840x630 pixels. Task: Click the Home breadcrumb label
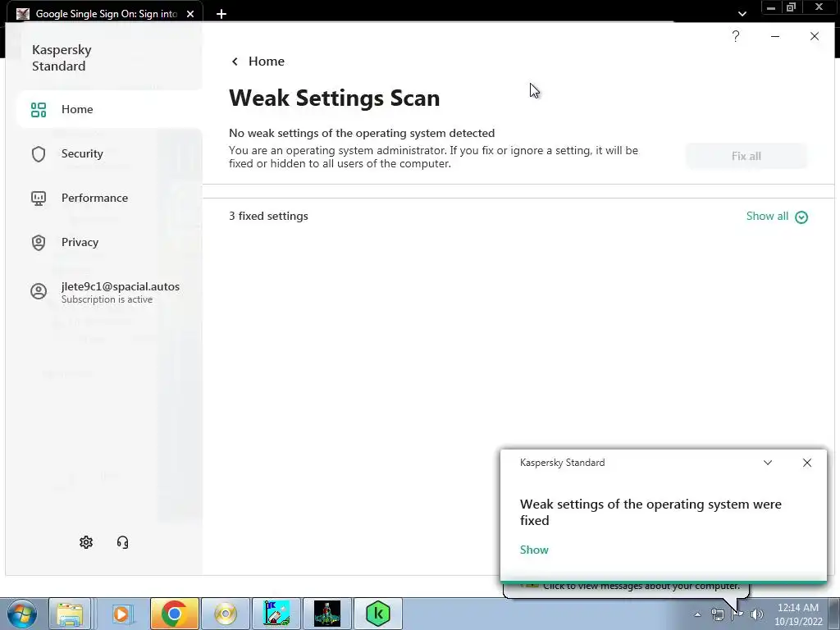pyautogui.click(x=267, y=61)
